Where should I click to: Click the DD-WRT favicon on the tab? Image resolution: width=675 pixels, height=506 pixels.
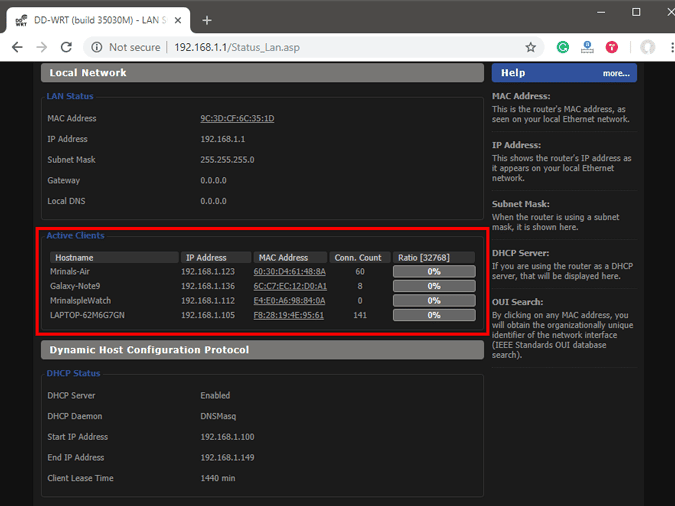coord(21,20)
